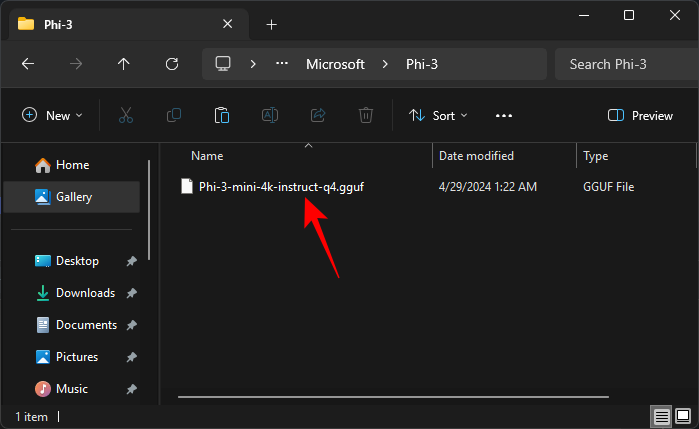Viewport: 699px width, 429px height.
Task: Open Gallery in the navigation pane
Action: 71,197
